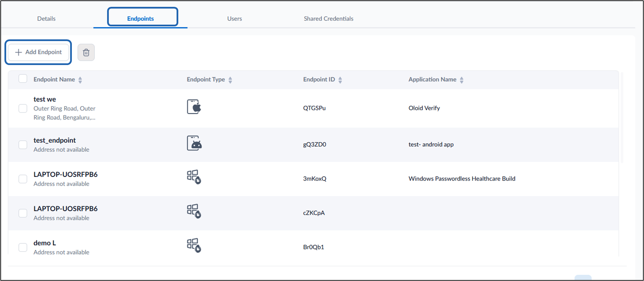Viewport: 644px width, 281px height.
Task: Click endpoint ID 3mKoxQ
Action: pyautogui.click(x=314, y=179)
